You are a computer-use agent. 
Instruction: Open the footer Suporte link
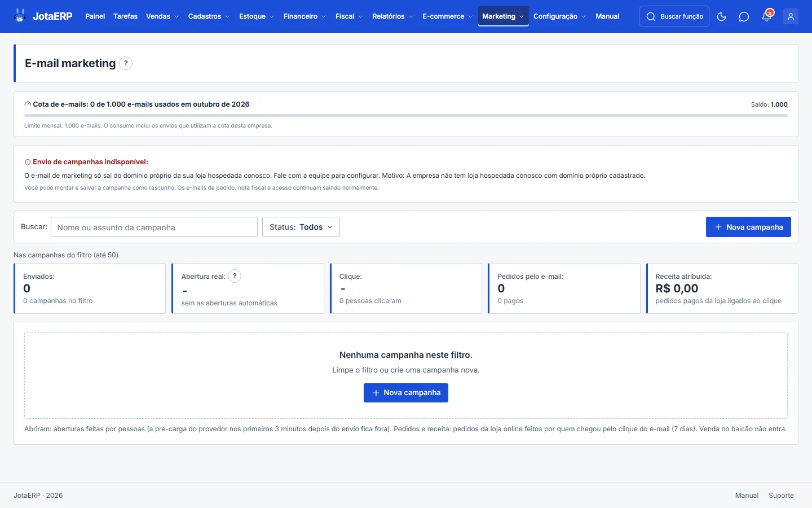pos(781,496)
